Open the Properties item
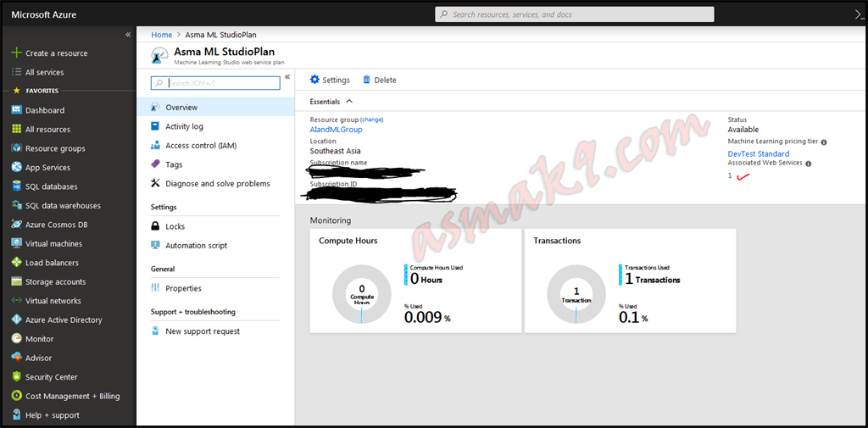The height and width of the screenshot is (428, 868). [x=215, y=288]
